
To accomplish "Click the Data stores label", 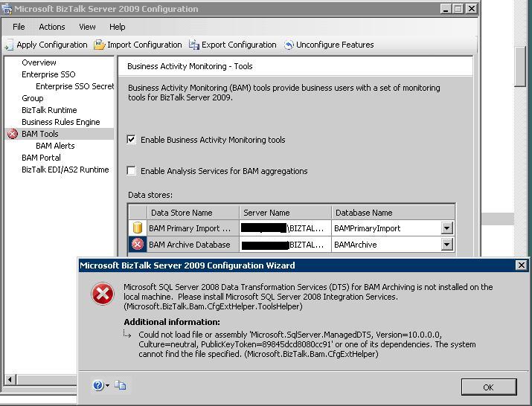I will (150, 195).
